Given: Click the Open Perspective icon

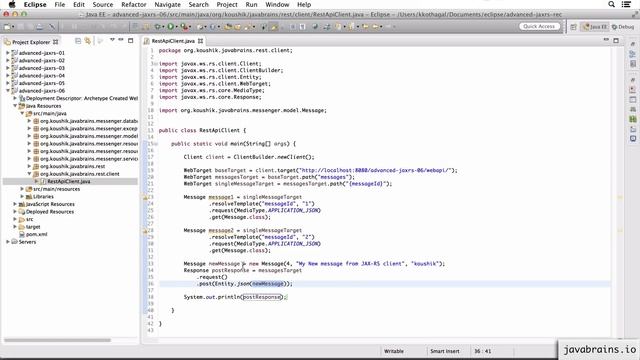Looking at the screenshot, I should 573,27.
